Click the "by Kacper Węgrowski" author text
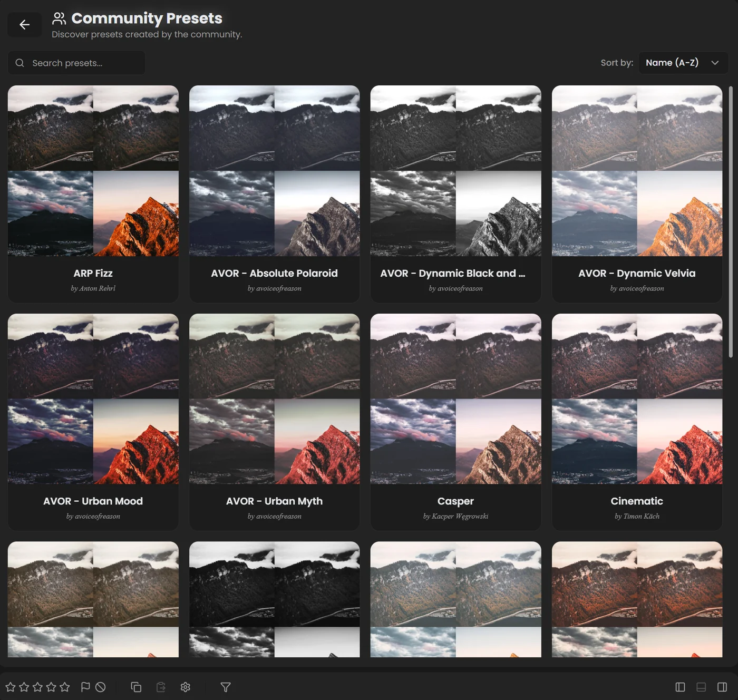Image resolution: width=738 pixels, height=700 pixels. click(x=456, y=516)
